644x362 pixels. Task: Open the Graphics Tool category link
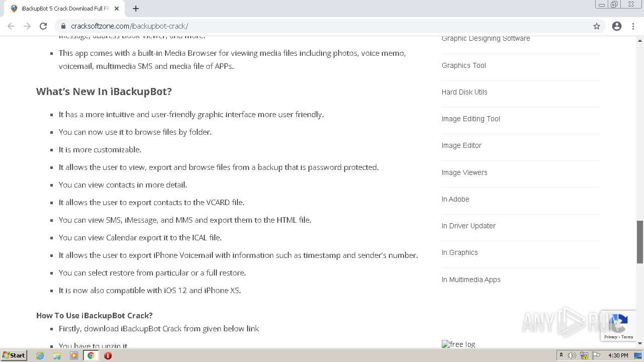pos(463,65)
